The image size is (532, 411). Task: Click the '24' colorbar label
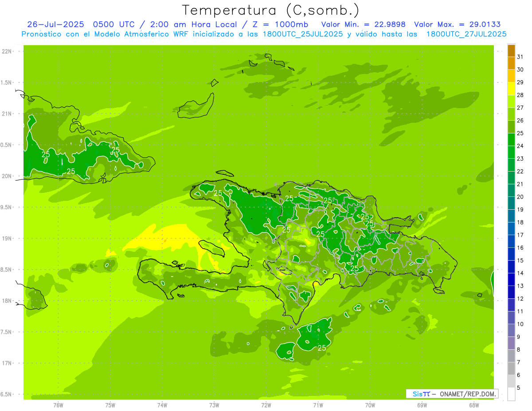[520, 146]
